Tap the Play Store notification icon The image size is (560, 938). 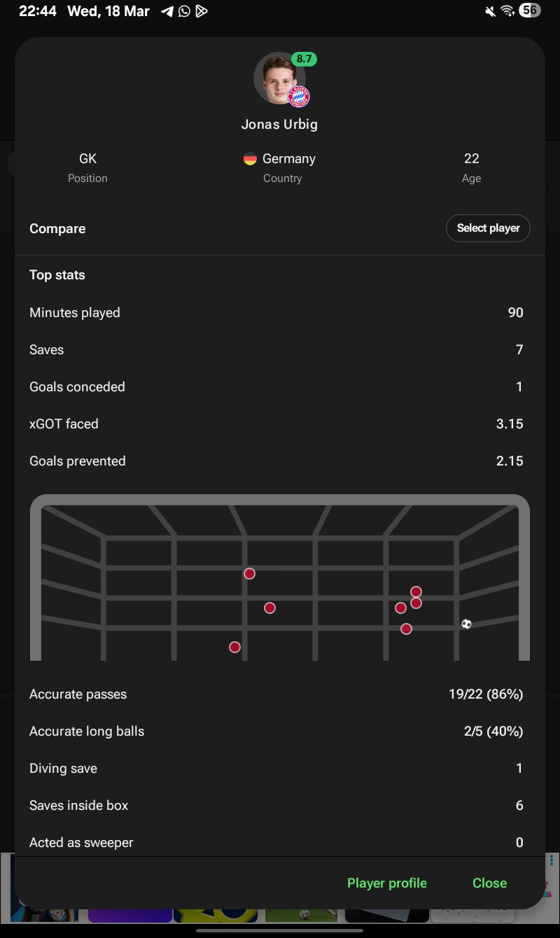[202, 11]
